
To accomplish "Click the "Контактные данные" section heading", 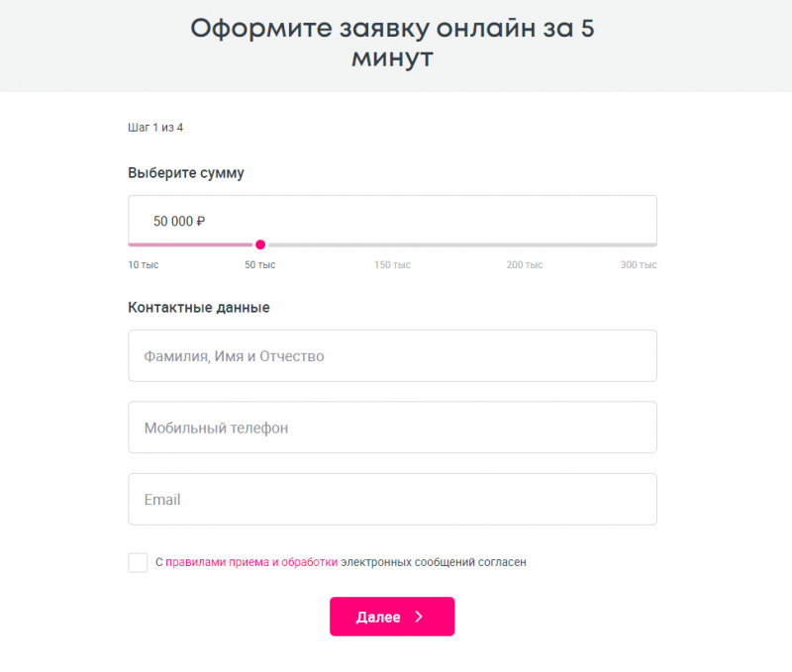I will click(x=199, y=308).
